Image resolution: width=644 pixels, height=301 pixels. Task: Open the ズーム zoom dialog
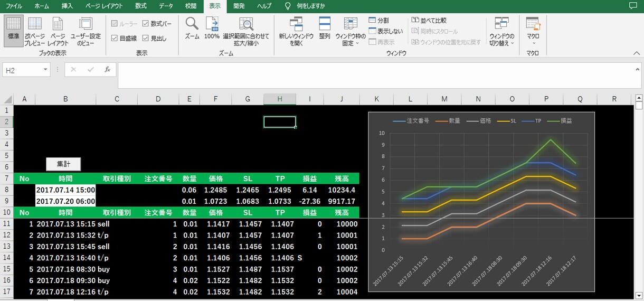(192, 28)
